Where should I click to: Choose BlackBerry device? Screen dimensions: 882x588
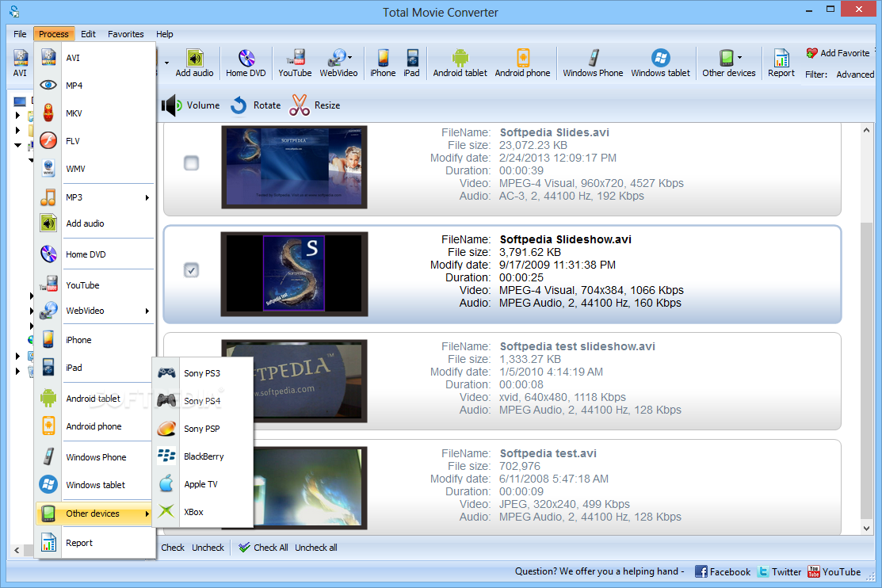tap(203, 456)
